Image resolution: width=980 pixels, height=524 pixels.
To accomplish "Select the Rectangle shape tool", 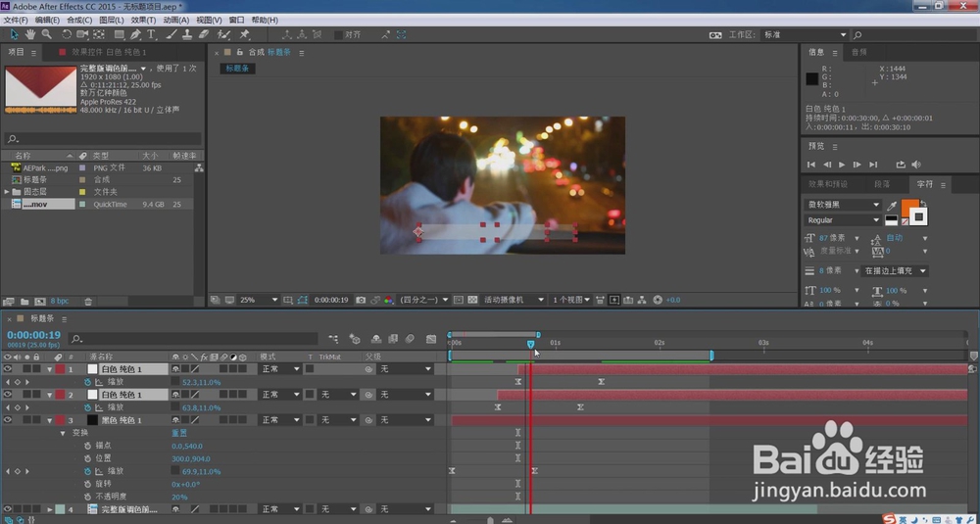I will pyautogui.click(x=119, y=34).
